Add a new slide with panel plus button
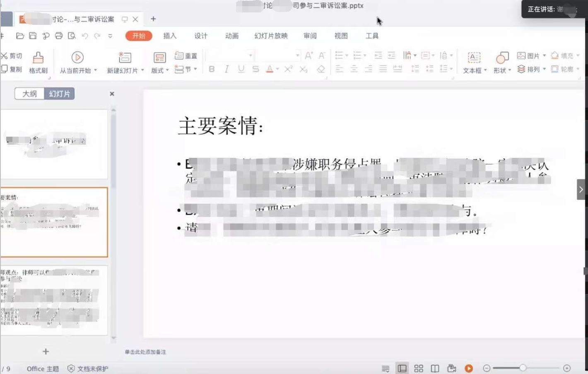The height and width of the screenshot is (374, 588). [46, 352]
